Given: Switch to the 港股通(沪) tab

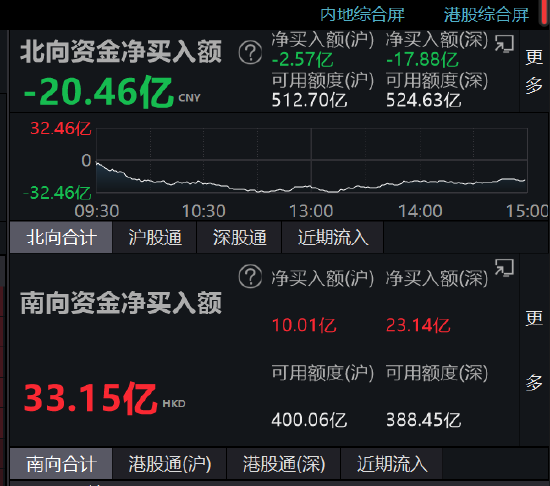Looking at the screenshot, I should [x=169, y=464].
